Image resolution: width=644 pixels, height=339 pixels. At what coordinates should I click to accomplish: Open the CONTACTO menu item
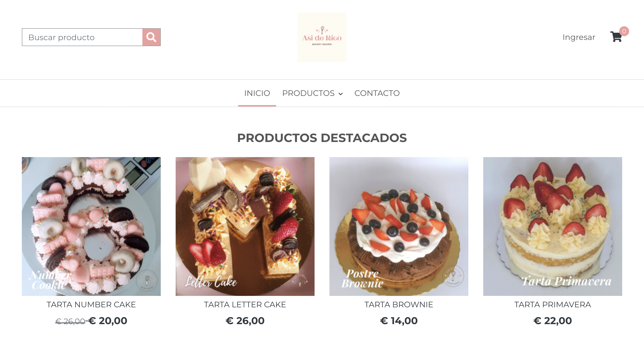377,93
